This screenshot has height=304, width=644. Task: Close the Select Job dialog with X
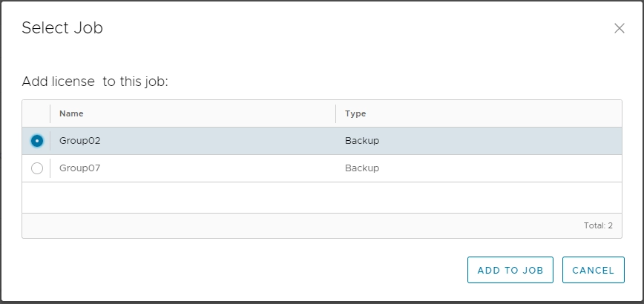[619, 28]
